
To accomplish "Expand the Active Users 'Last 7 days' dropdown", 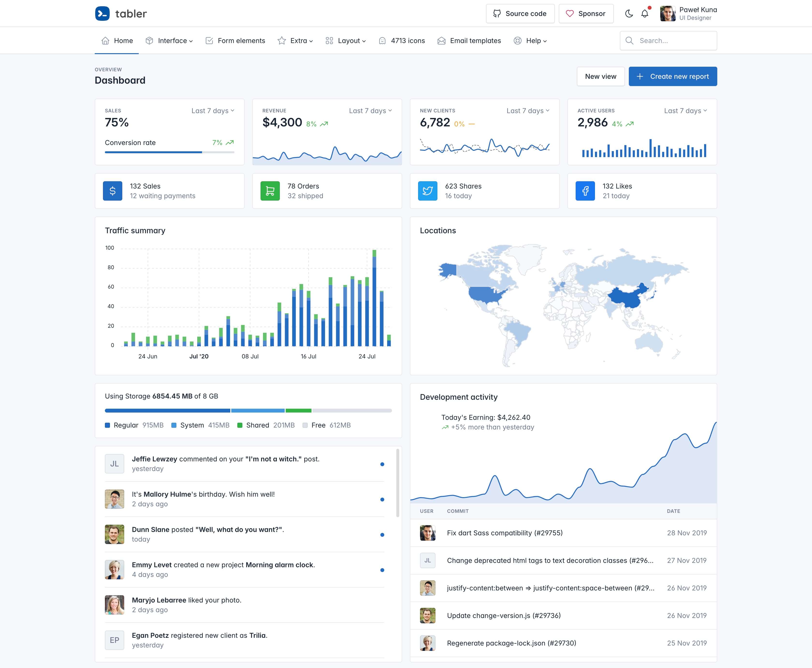I will point(685,111).
